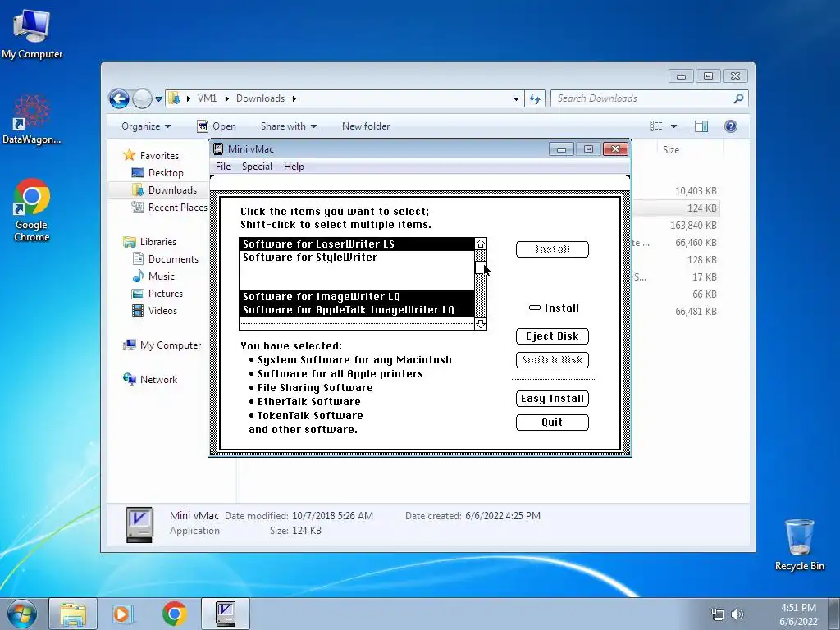Screen dimensions: 840x630
Task: Select My Computer desktop icon
Action: [x=32, y=33]
